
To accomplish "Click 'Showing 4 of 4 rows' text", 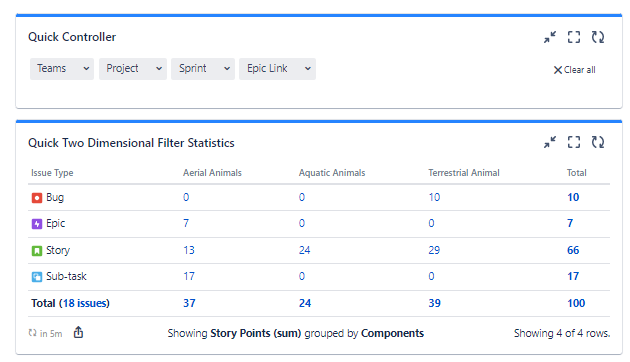I will click(562, 333).
